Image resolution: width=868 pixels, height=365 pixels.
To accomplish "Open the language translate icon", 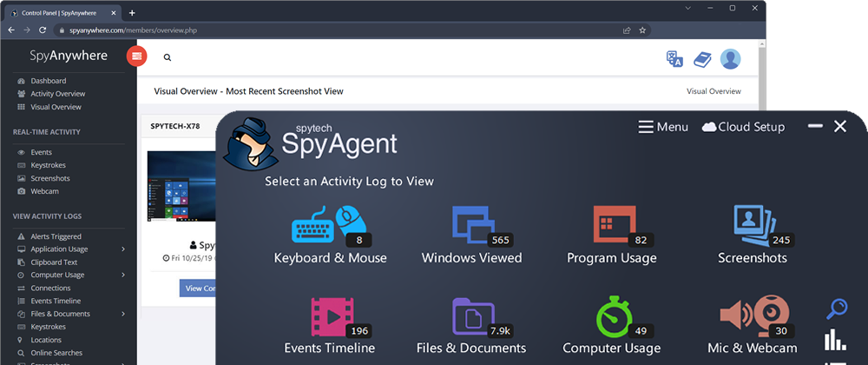I will [674, 59].
